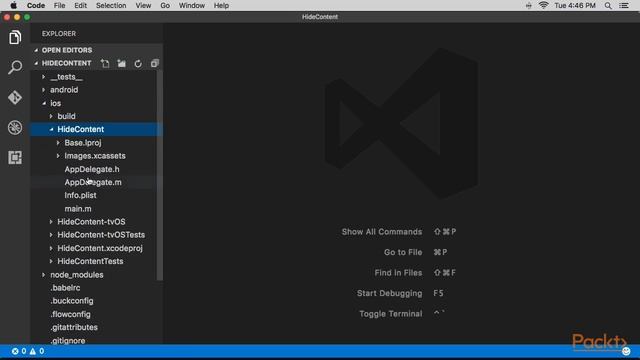The image size is (640, 360).
Task: Open the .gitattributes file
Action: click(74, 327)
